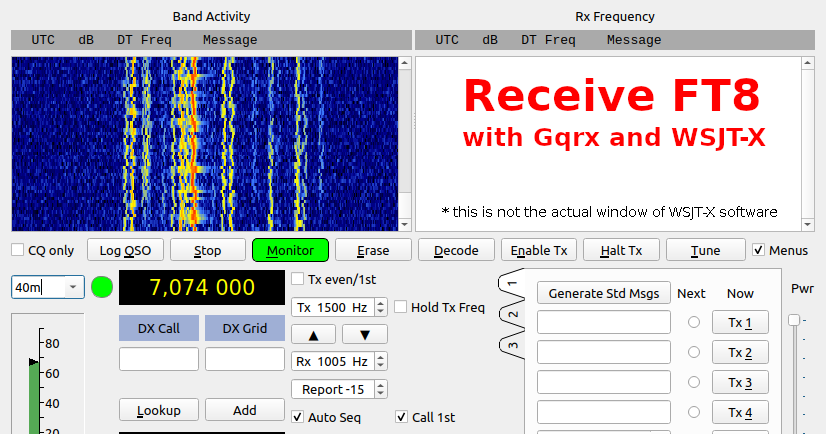Screen dimensions: 826x434
Task: Open the 40m band dropdown
Action: pos(73,287)
